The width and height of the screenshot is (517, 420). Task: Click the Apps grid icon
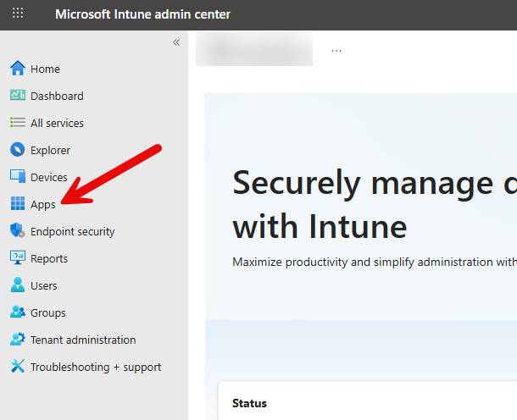tap(18, 204)
